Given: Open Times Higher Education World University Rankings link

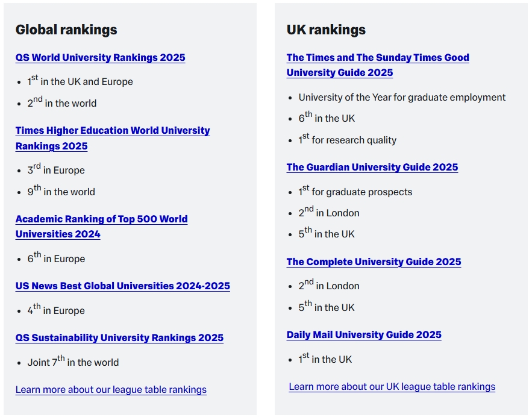Looking at the screenshot, I should (x=113, y=138).
